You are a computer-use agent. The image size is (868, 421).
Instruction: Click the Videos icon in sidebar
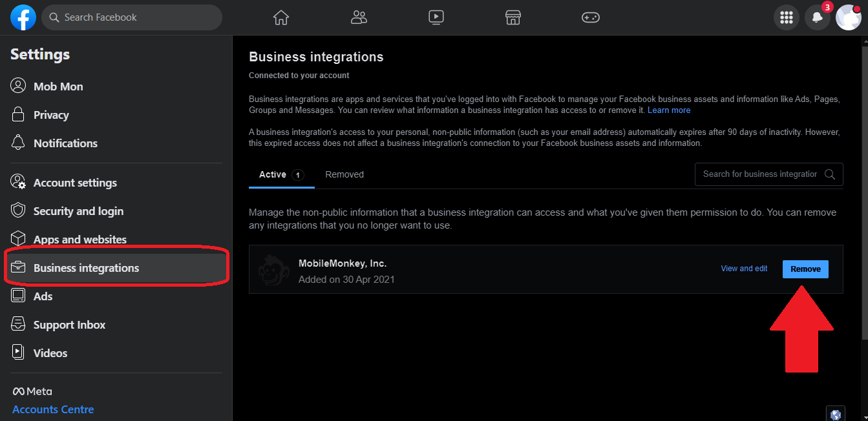[x=18, y=353]
